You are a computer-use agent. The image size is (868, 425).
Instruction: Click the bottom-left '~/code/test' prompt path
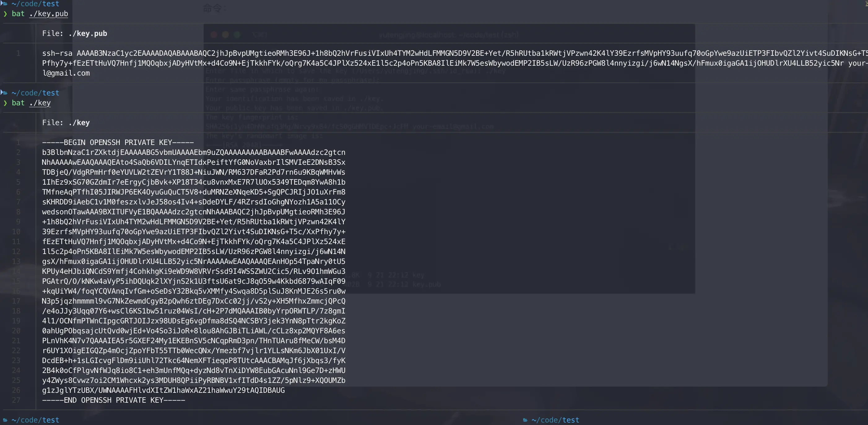coord(35,420)
